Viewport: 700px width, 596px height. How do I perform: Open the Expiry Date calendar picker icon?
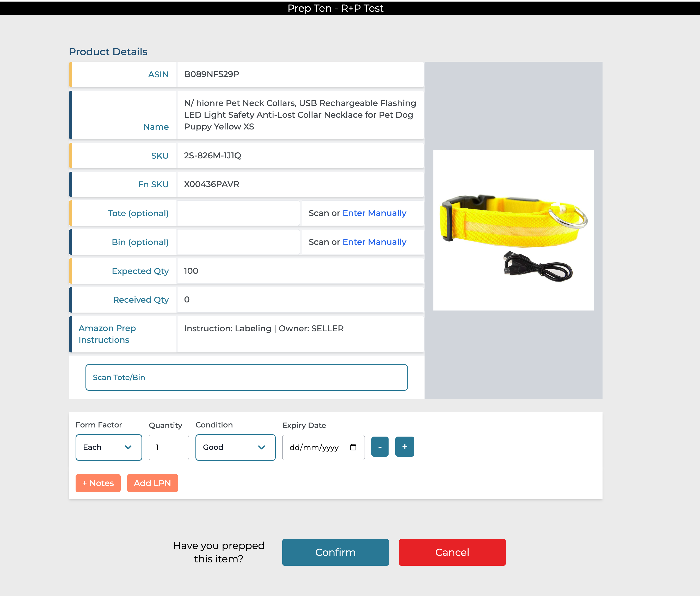coord(353,447)
